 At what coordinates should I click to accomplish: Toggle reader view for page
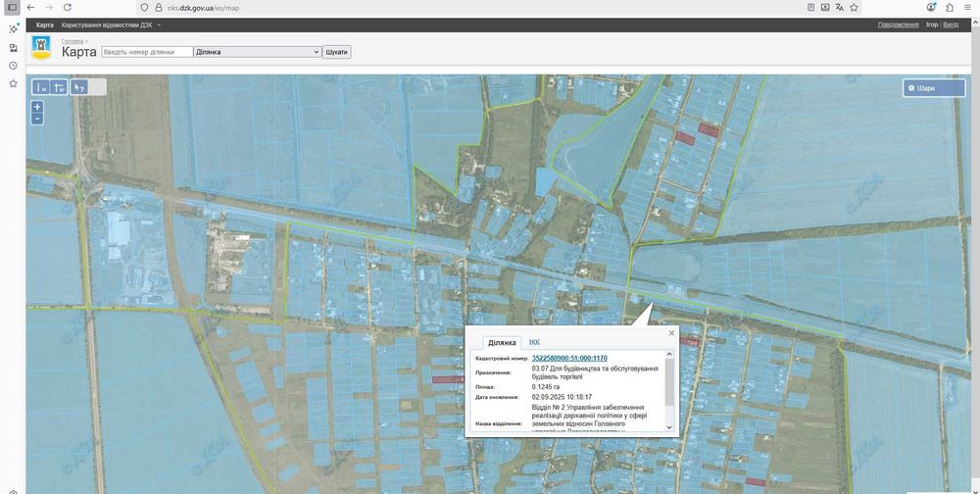[810, 8]
